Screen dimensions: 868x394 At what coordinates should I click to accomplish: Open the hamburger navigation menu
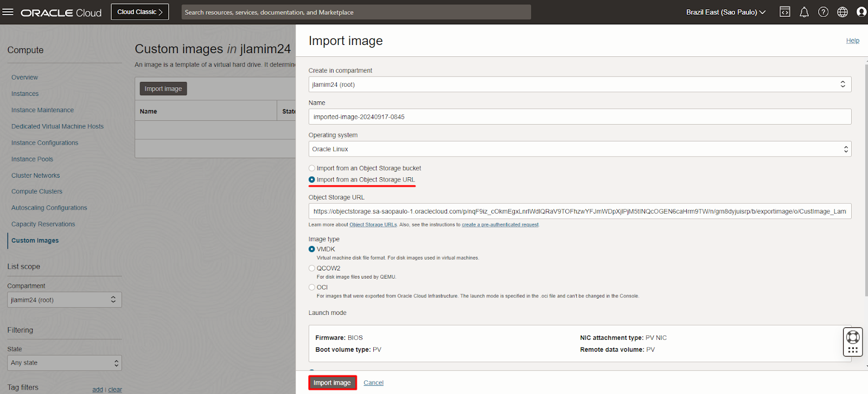(8, 12)
